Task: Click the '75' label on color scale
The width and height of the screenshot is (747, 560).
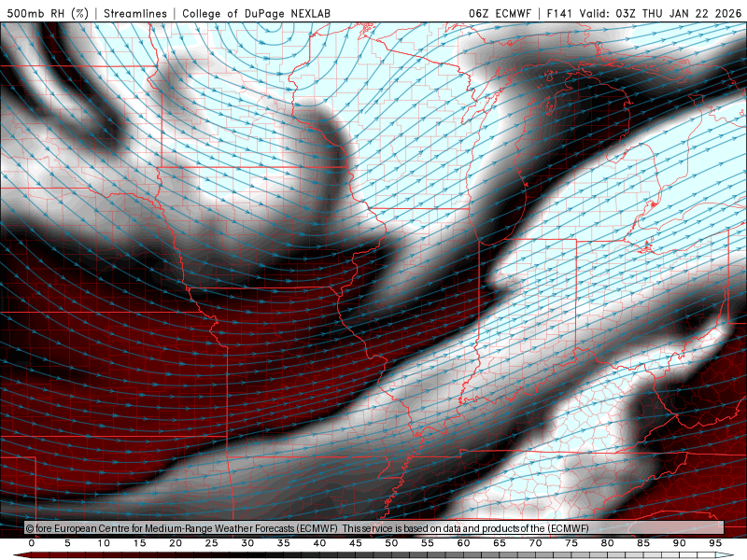Action: point(571,543)
